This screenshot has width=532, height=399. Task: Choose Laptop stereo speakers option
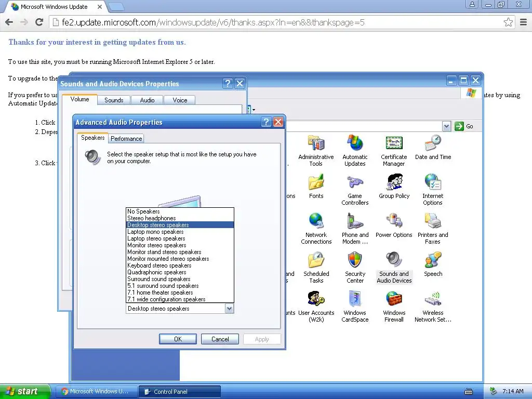(180, 238)
